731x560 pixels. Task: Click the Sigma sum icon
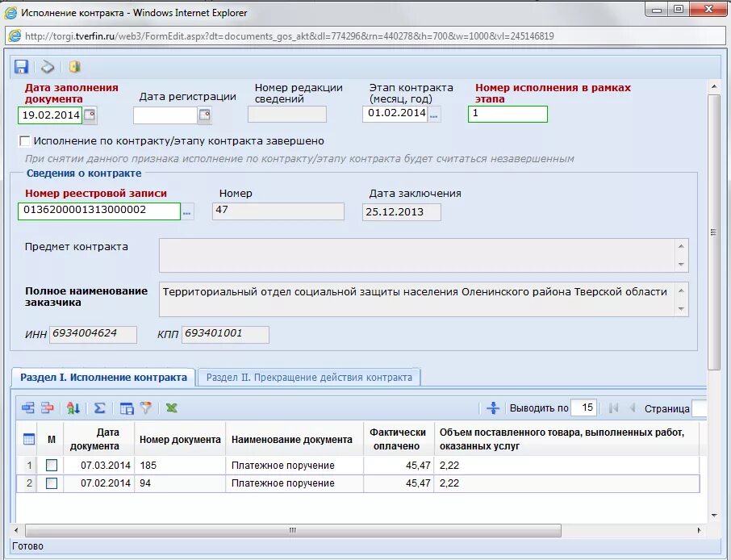(99, 408)
